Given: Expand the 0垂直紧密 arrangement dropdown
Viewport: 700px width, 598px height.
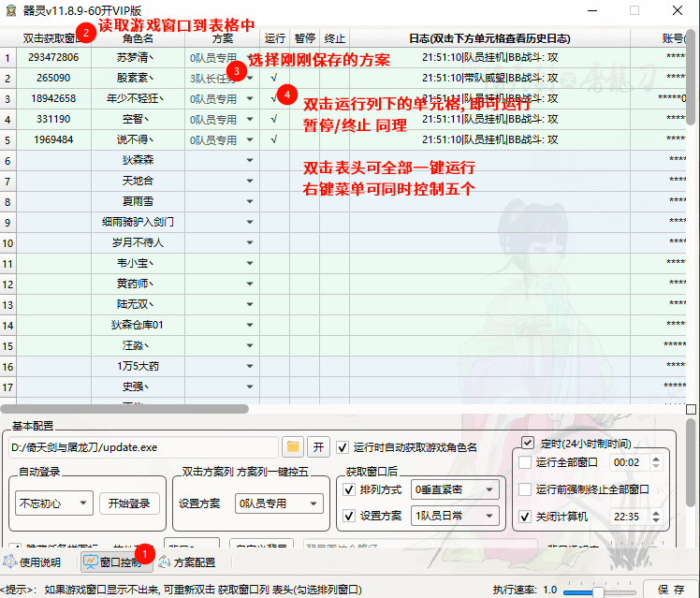Looking at the screenshot, I should (x=455, y=489).
